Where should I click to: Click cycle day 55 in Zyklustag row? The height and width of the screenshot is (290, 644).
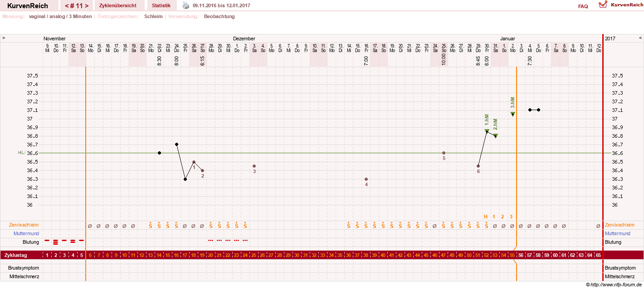pyautogui.click(x=512, y=256)
